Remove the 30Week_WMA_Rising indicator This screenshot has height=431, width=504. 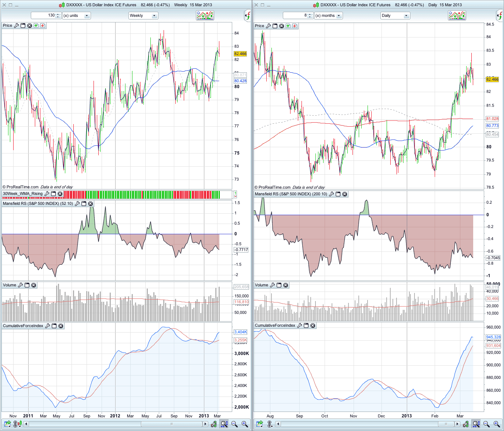60,194
